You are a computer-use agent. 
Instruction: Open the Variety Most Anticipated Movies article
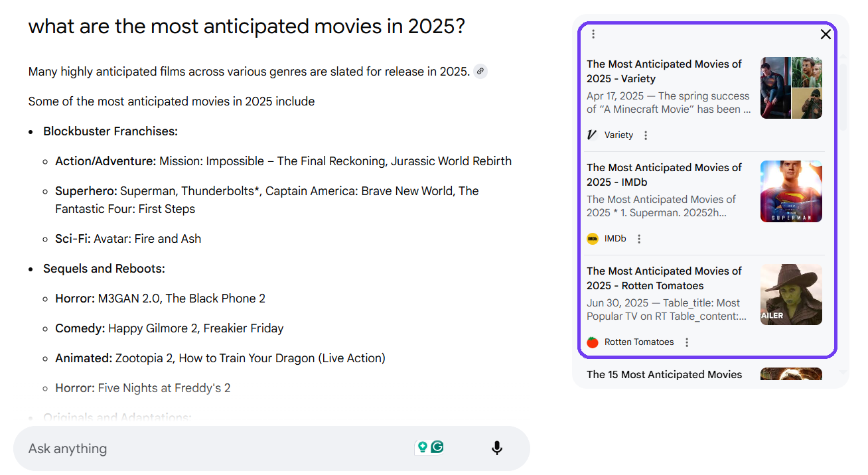point(664,72)
